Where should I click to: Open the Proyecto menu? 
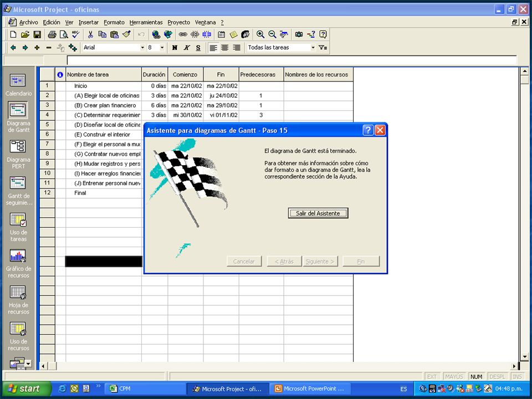178,22
